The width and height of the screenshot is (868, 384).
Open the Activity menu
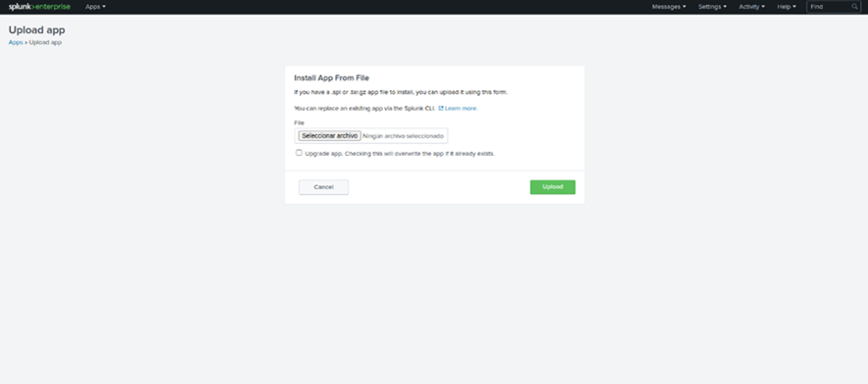[x=751, y=7]
